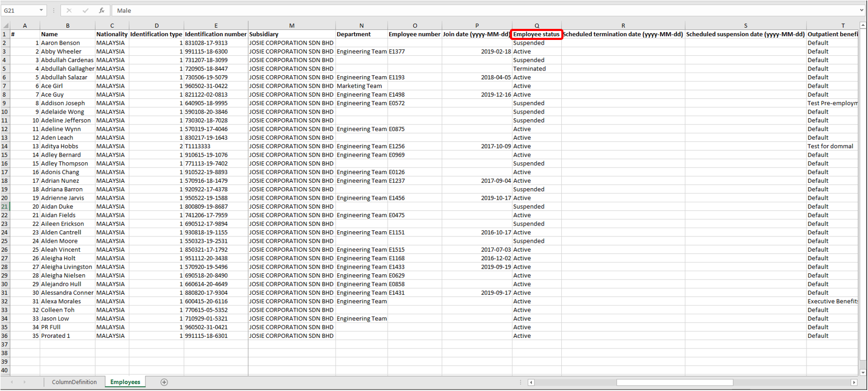The image size is (868, 391).
Task: Click the vertical scrollbar up arrow
Action: [x=863, y=25]
